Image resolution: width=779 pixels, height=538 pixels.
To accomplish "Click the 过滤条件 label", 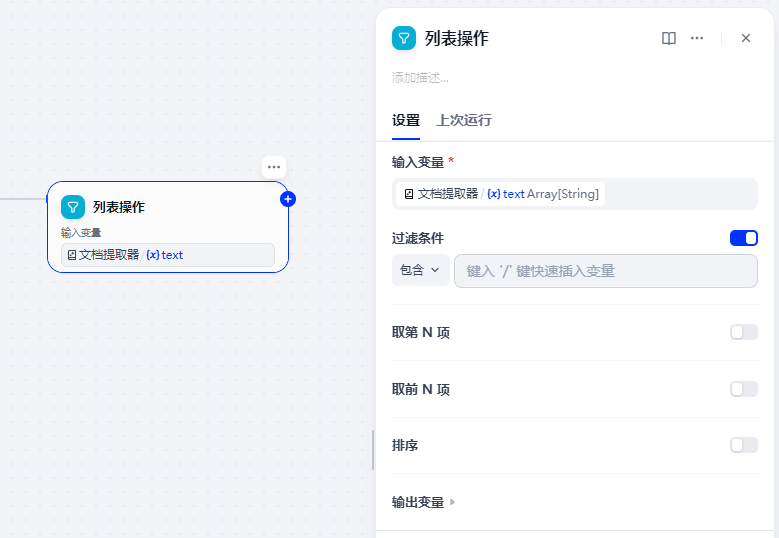I will [418, 238].
